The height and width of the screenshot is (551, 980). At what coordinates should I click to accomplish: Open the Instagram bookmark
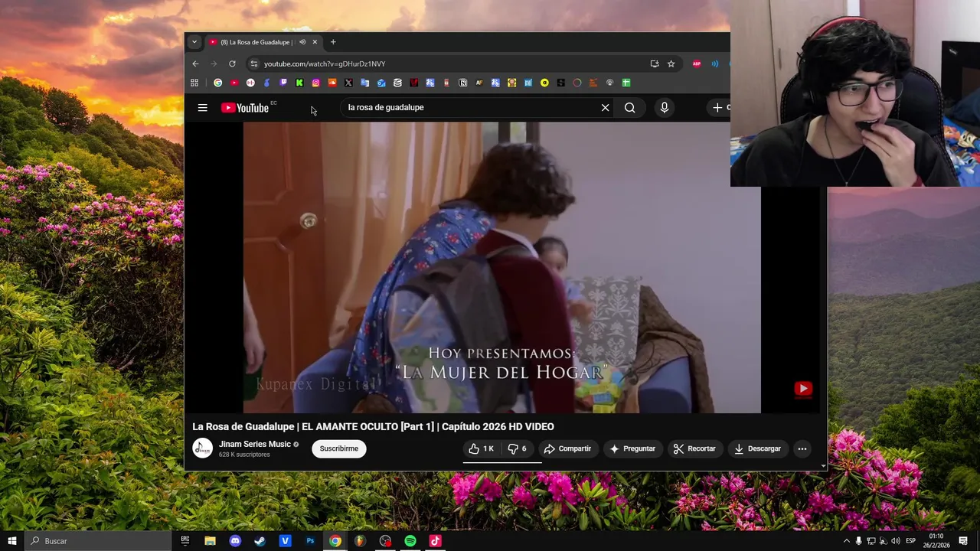[315, 83]
